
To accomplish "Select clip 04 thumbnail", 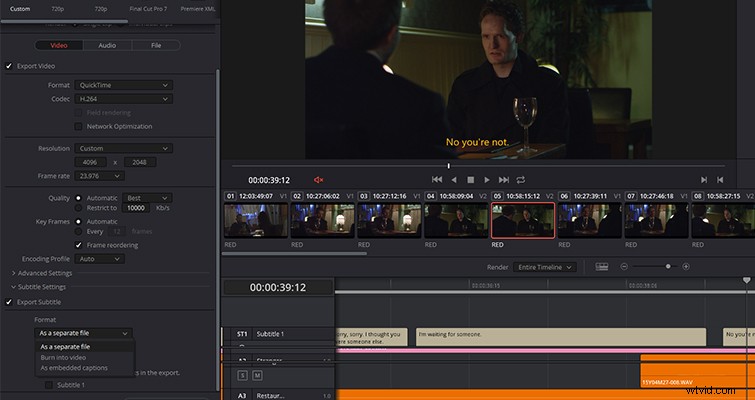I will point(456,220).
